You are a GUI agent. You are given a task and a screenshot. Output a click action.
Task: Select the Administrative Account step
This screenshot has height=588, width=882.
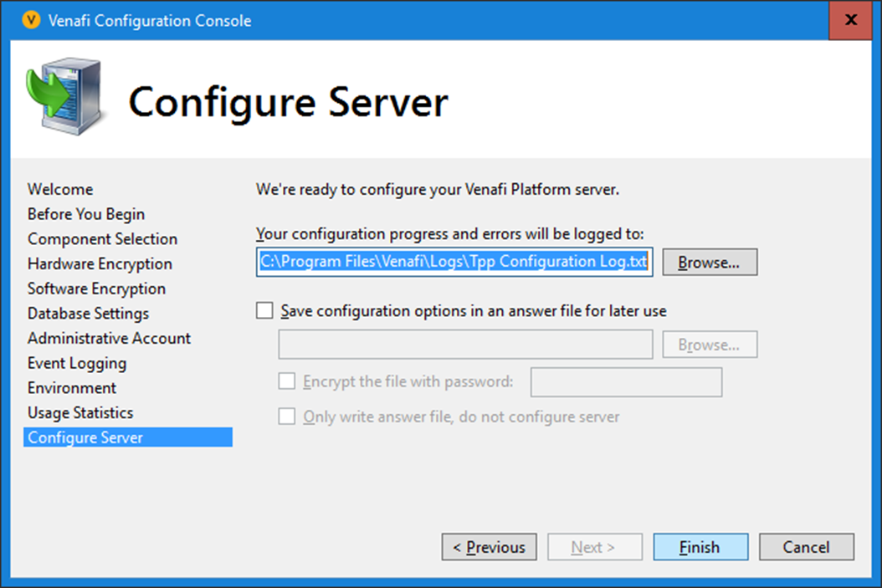pos(109,339)
